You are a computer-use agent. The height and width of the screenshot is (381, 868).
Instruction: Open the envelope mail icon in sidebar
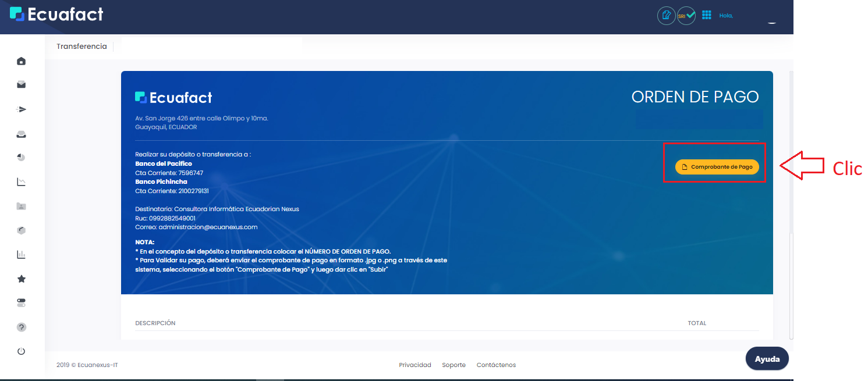[22, 85]
